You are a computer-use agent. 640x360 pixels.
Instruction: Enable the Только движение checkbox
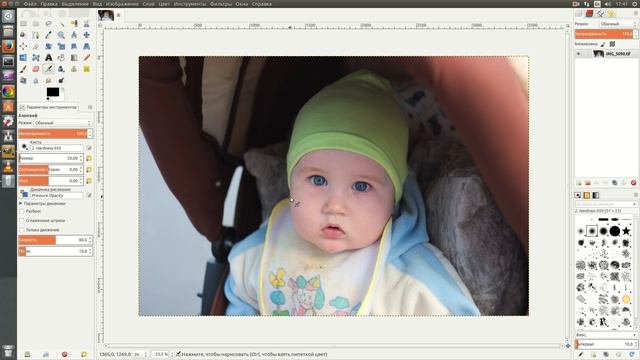(x=22, y=230)
